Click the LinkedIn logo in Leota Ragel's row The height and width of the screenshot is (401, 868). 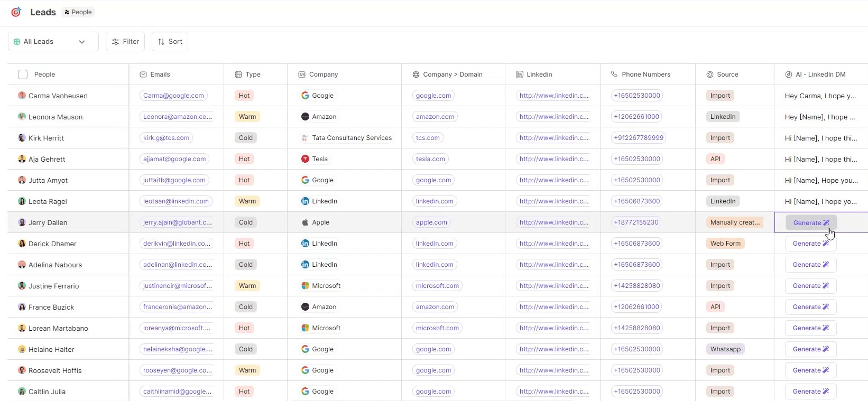click(305, 201)
